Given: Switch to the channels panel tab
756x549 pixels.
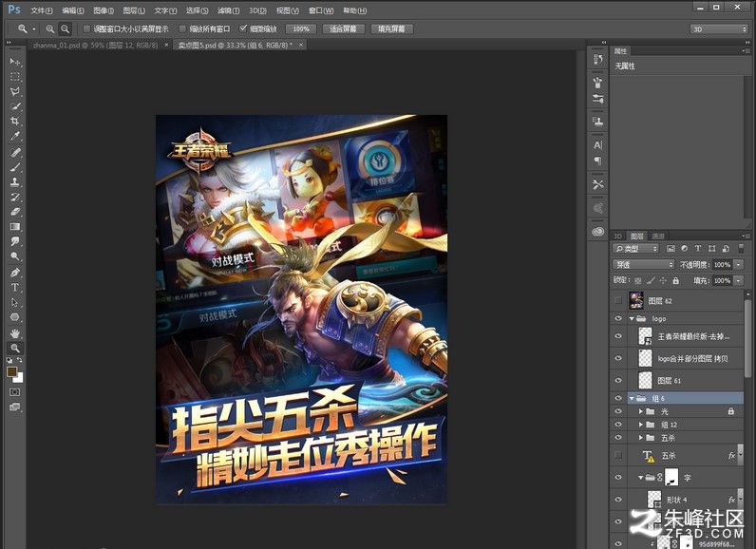Looking at the screenshot, I should (x=658, y=236).
